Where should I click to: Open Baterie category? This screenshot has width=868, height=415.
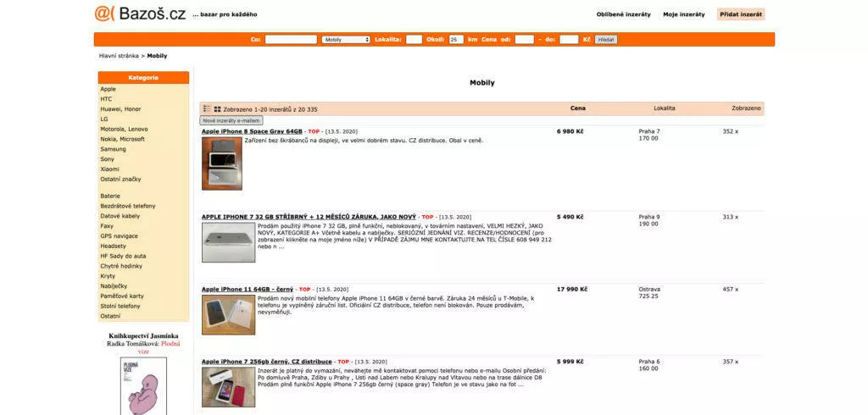(110, 196)
